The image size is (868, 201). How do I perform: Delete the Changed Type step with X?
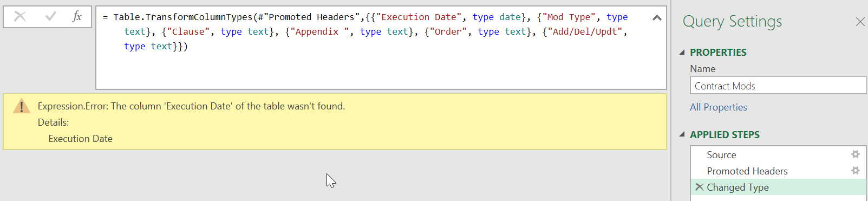coord(699,187)
